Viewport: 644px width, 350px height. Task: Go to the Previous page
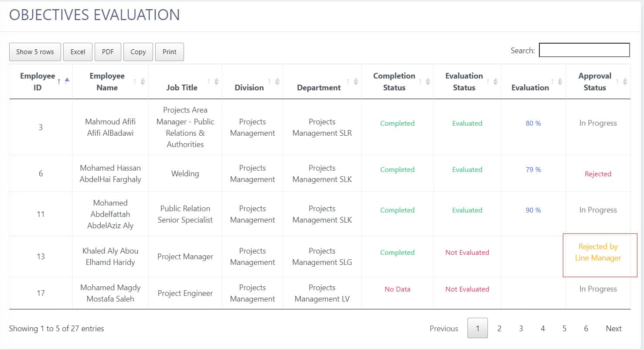click(x=444, y=329)
